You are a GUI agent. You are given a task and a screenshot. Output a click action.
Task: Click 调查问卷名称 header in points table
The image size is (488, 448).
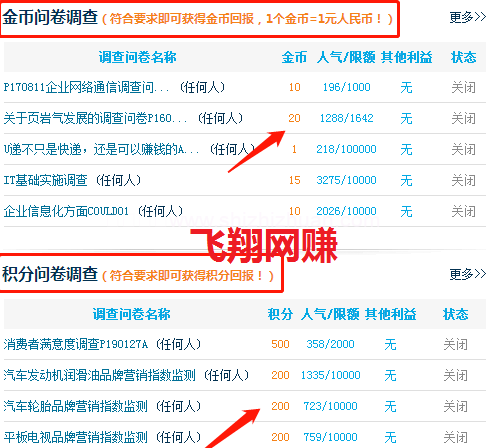(x=131, y=314)
